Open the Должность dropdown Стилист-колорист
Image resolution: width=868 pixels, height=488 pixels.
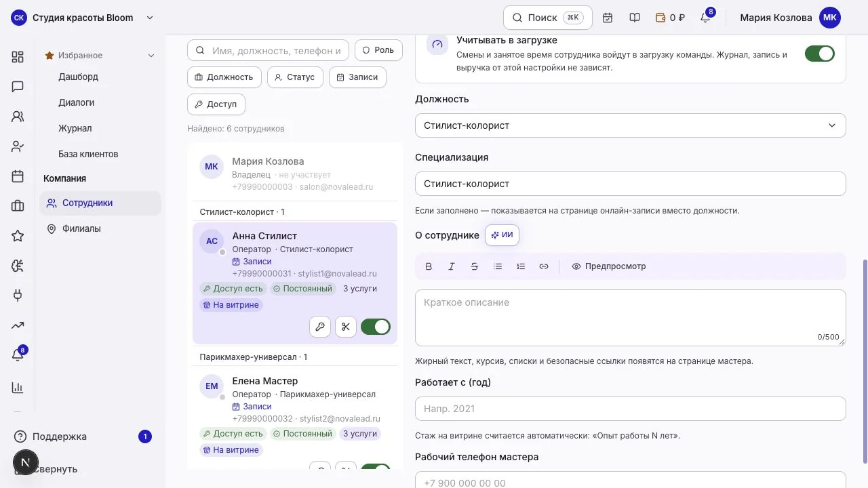(631, 125)
